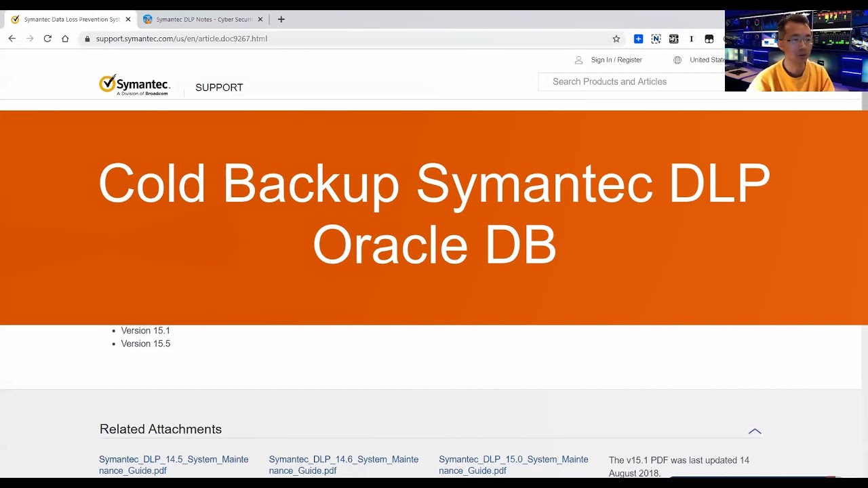Select the Version 15.5 list item

tap(145, 344)
